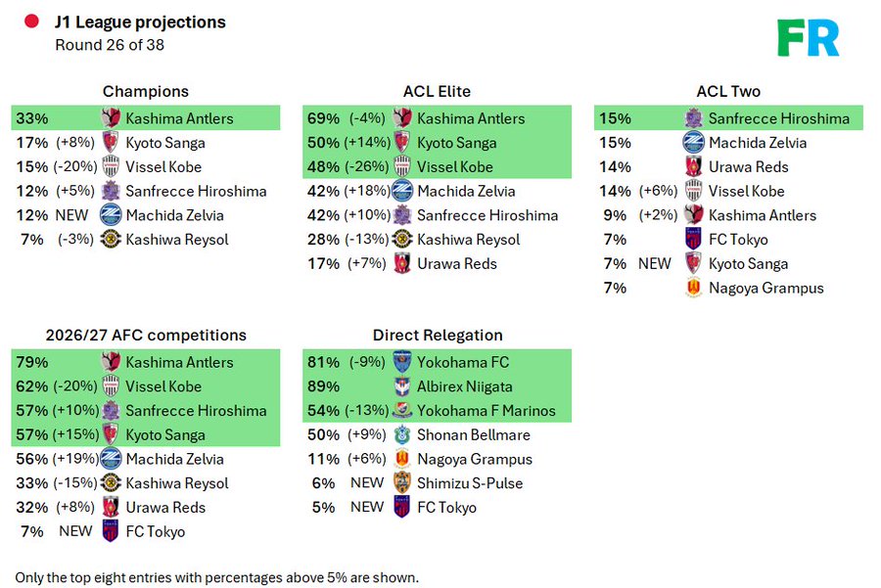Viewport: 881px width, 588px height.
Task: Click the 'Round 26 of 38' subtitle
Action: (107, 45)
